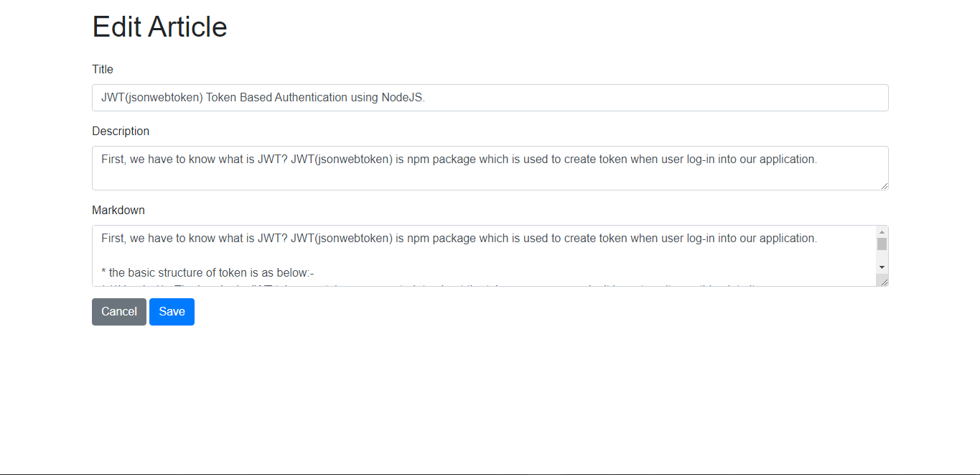The image size is (980, 475).
Task: Click the line 'the basic structure of token'
Action: pyautogui.click(x=208, y=273)
